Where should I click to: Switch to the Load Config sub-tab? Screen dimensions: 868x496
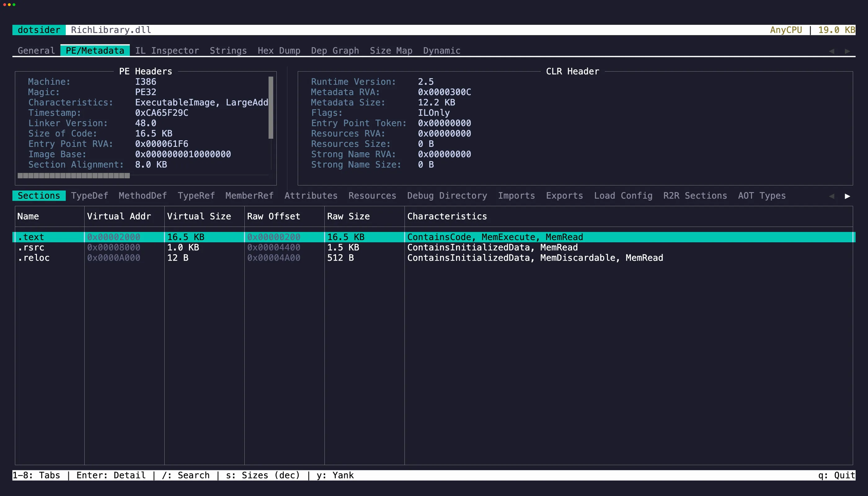tap(623, 196)
